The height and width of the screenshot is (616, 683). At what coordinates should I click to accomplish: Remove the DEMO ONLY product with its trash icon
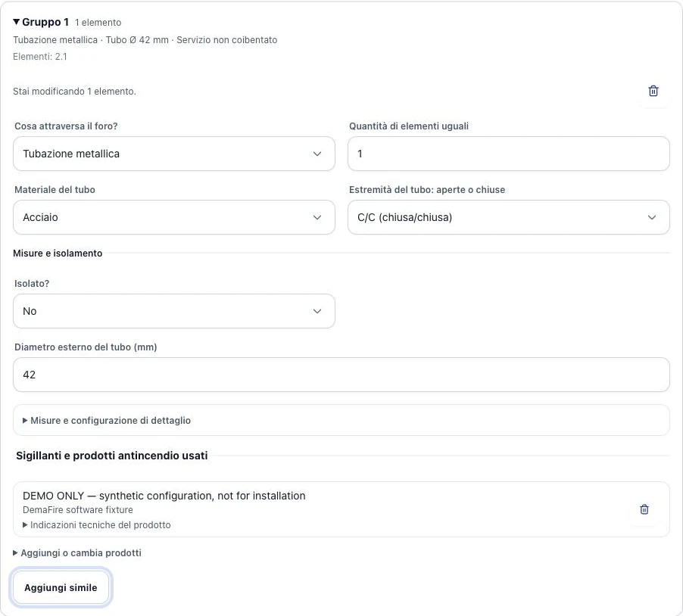[644, 509]
